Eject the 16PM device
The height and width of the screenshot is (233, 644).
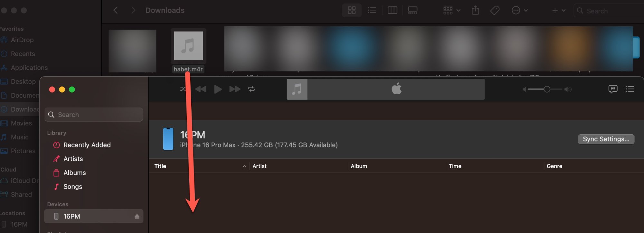click(x=137, y=216)
